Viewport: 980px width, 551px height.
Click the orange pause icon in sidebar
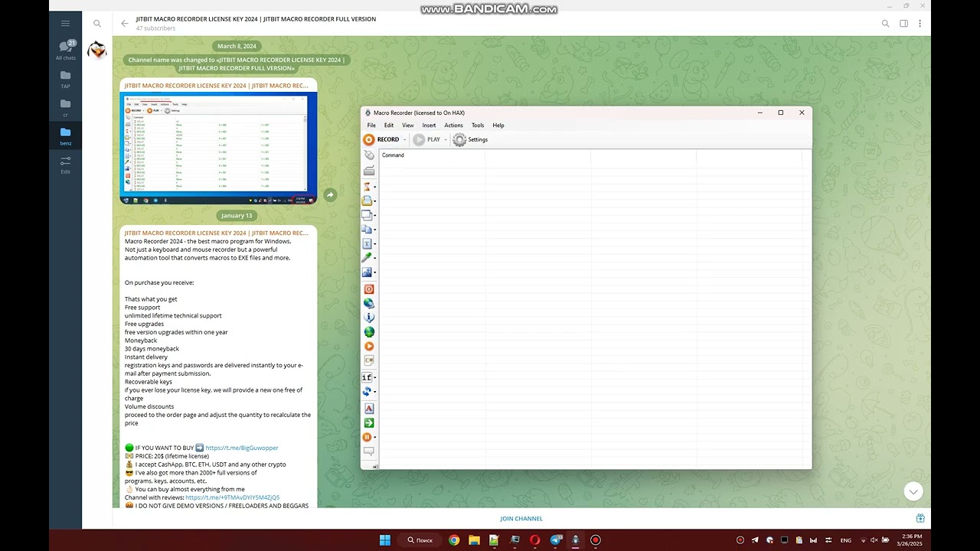coord(367,437)
